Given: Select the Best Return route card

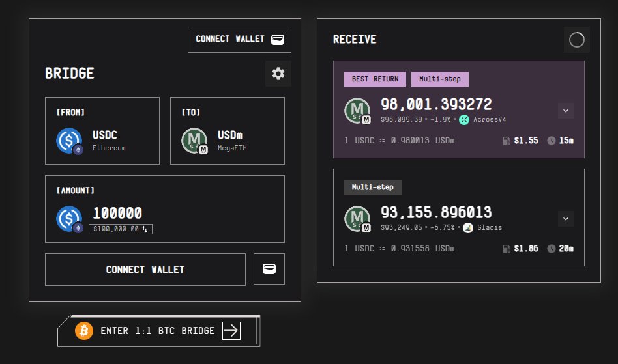Looking at the screenshot, I should (x=459, y=109).
